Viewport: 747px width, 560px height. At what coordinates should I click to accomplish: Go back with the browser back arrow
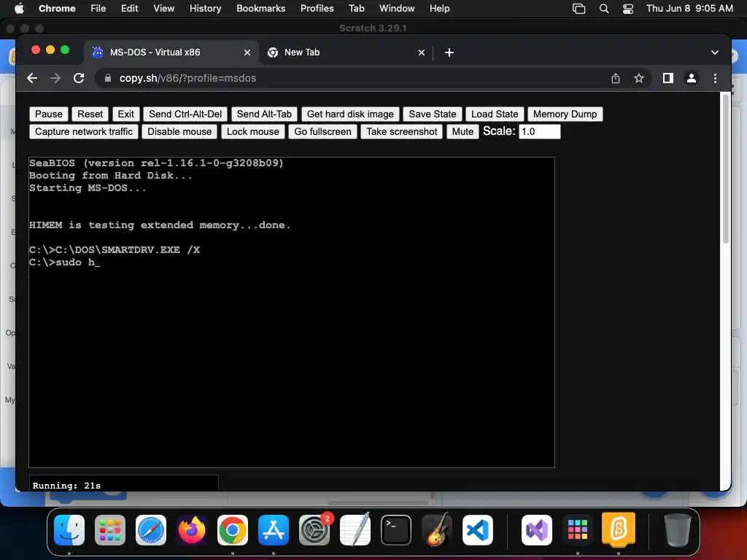point(32,78)
